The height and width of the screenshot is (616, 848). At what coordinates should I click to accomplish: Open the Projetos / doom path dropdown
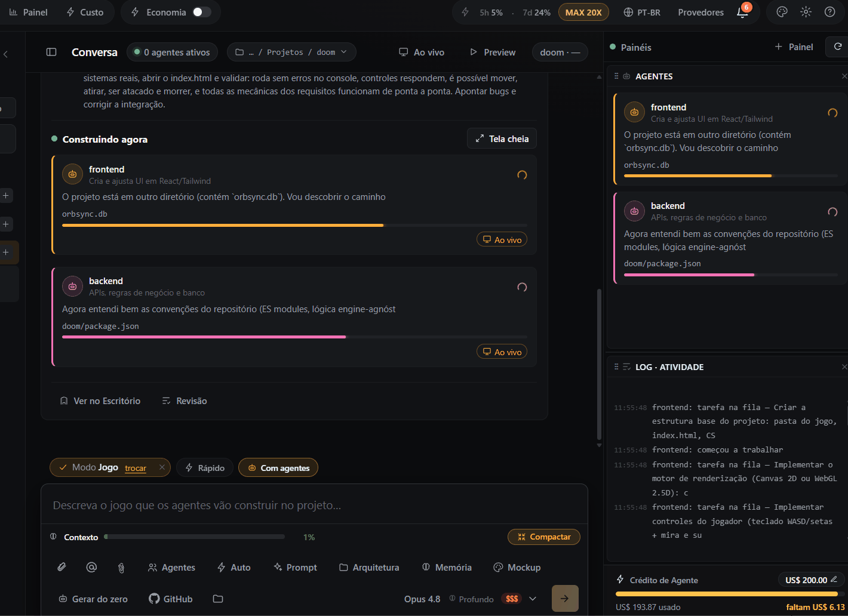(291, 52)
